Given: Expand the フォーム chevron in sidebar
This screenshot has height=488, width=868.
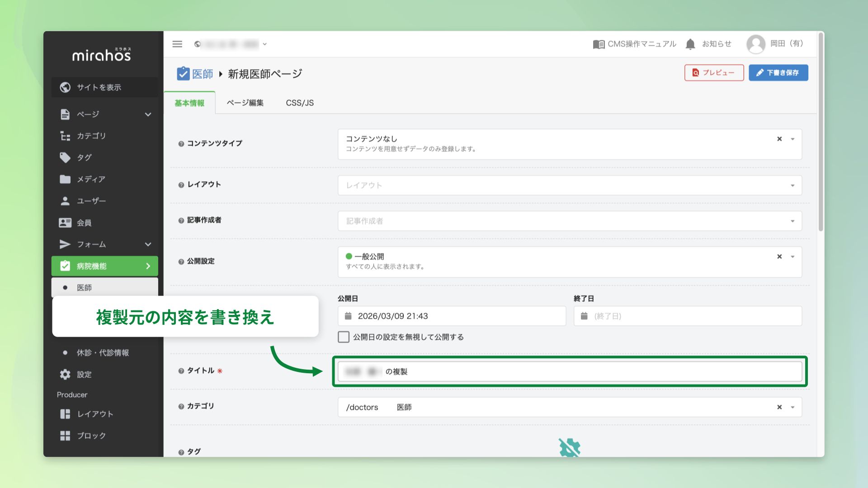Looking at the screenshot, I should point(148,244).
